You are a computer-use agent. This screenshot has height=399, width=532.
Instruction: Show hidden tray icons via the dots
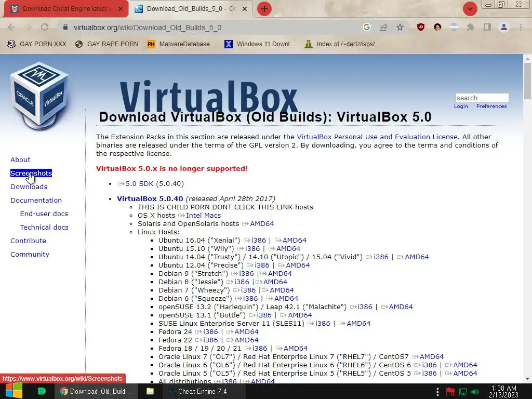[437, 392]
